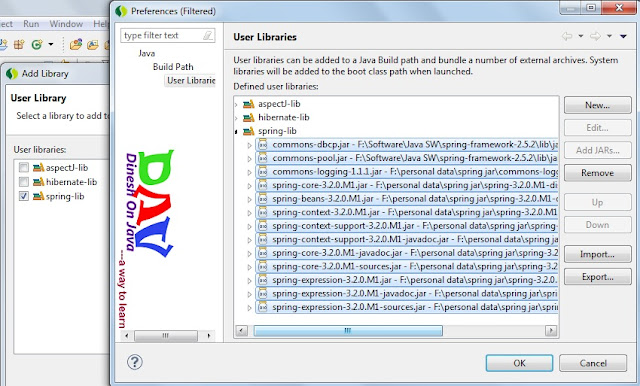The width and height of the screenshot is (640, 386).
Task: Click the preferences tree scroll-left arrow
Action: tap(127, 336)
